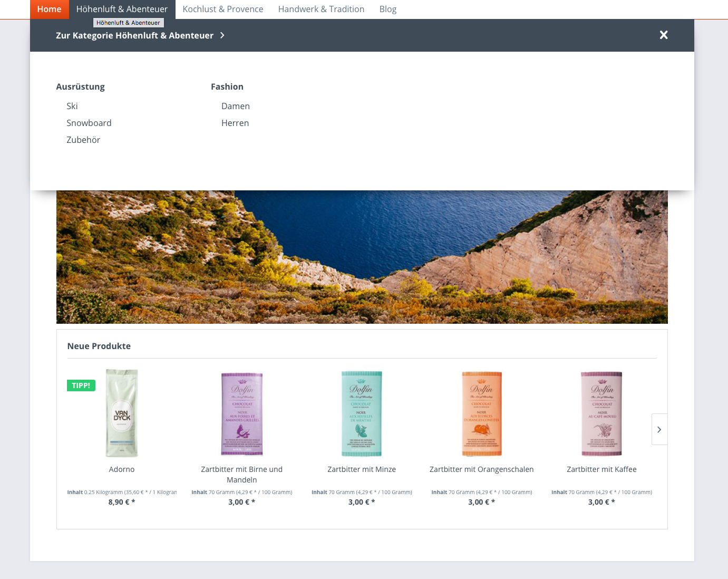
Task: Click Inhalt 0.25 Kilogramm text under Adorno
Action: (x=122, y=492)
